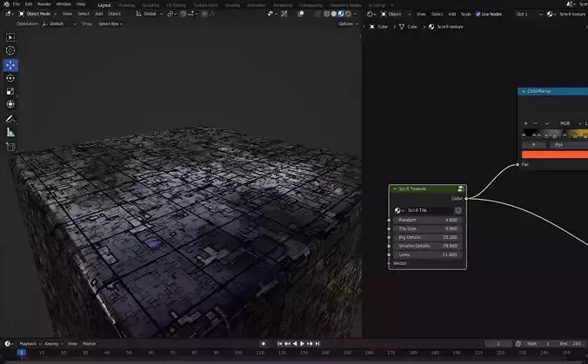The width and height of the screenshot is (588, 364).
Task: Switch to rendered viewport shading
Action: coord(348,14)
